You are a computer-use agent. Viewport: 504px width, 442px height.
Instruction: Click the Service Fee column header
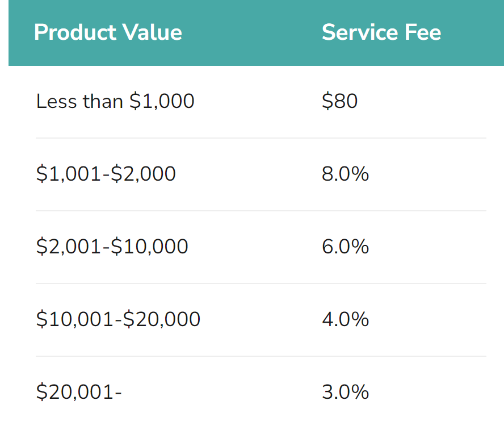(381, 32)
